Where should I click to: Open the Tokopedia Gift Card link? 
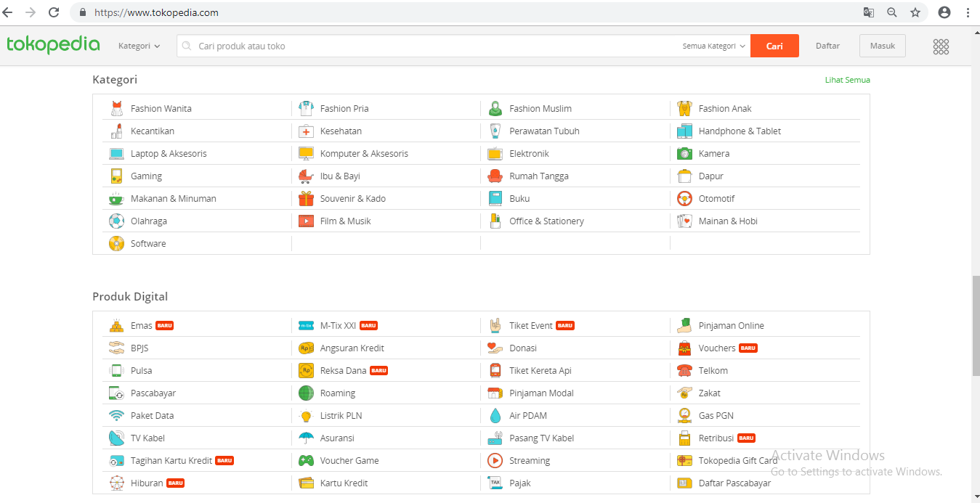coord(738,461)
